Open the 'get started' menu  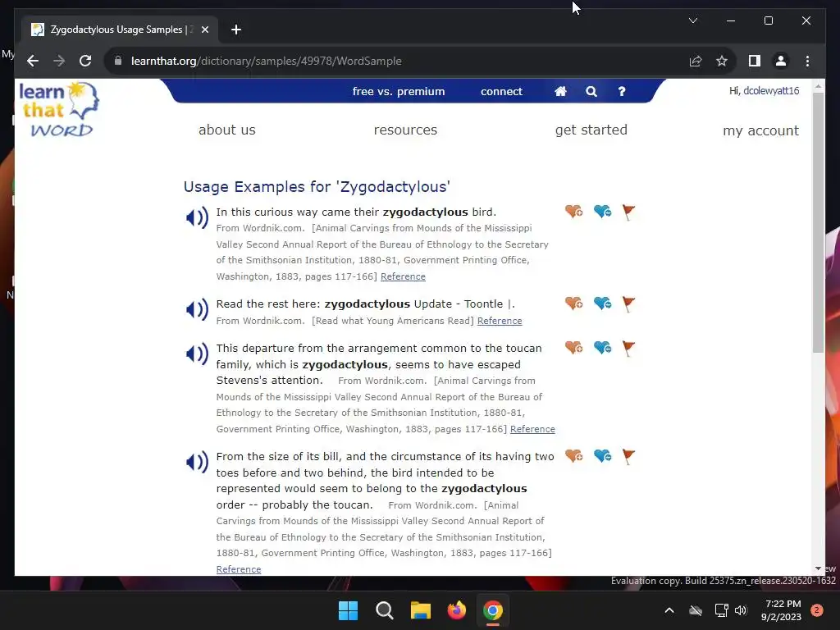tap(591, 130)
